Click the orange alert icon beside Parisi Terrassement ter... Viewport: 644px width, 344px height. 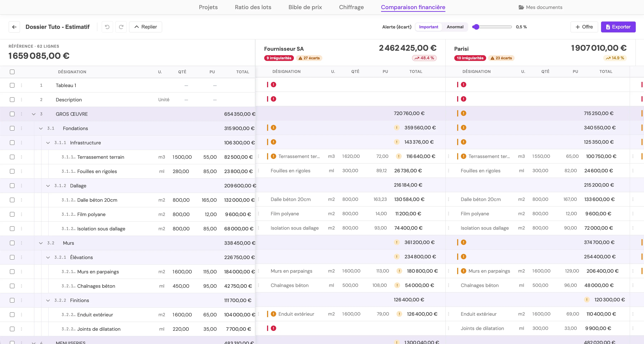(464, 156)
